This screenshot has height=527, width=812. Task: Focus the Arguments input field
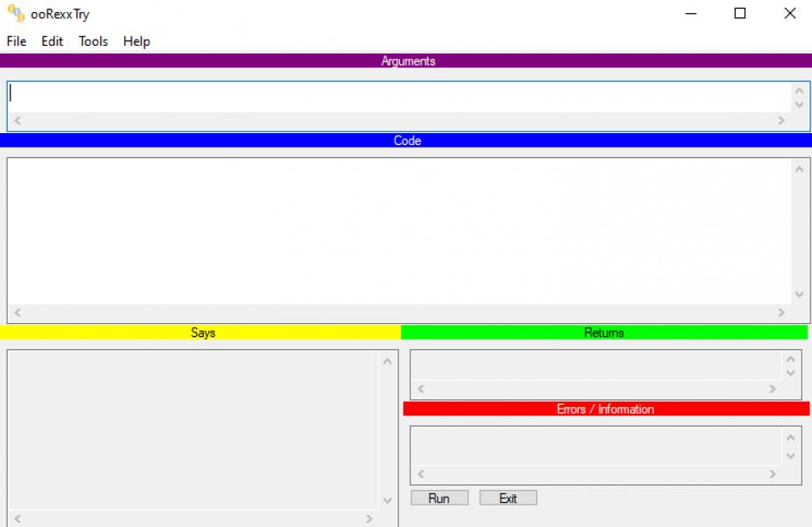coord(399,98)
